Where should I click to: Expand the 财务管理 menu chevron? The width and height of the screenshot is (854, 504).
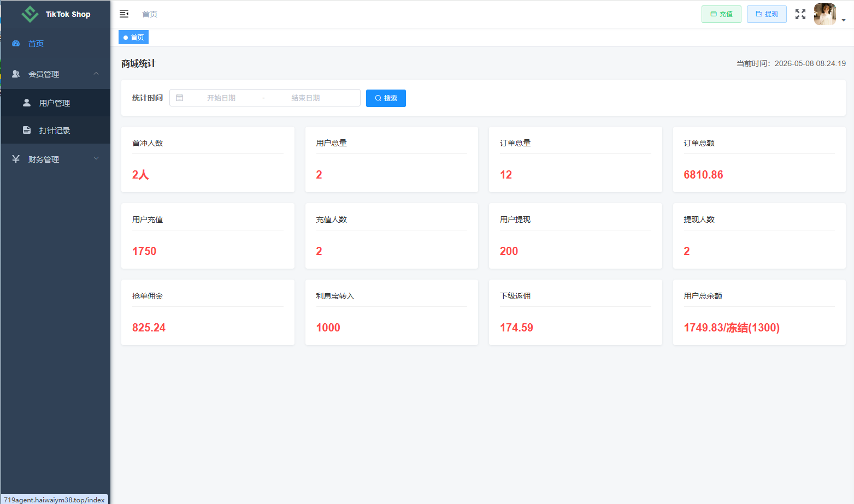click(96, 159)
